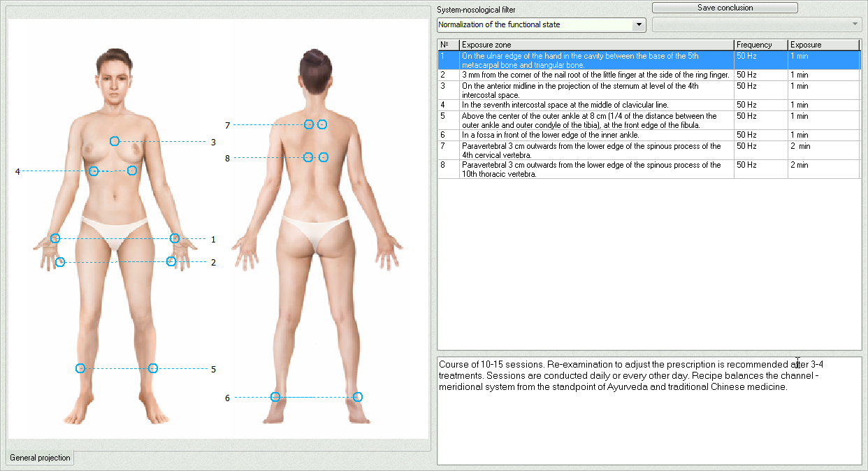The height and width of the screenshot is (471, 868).
Task: Select row 1 about the ulnar edge of the hand
Action: click(649, 60)
